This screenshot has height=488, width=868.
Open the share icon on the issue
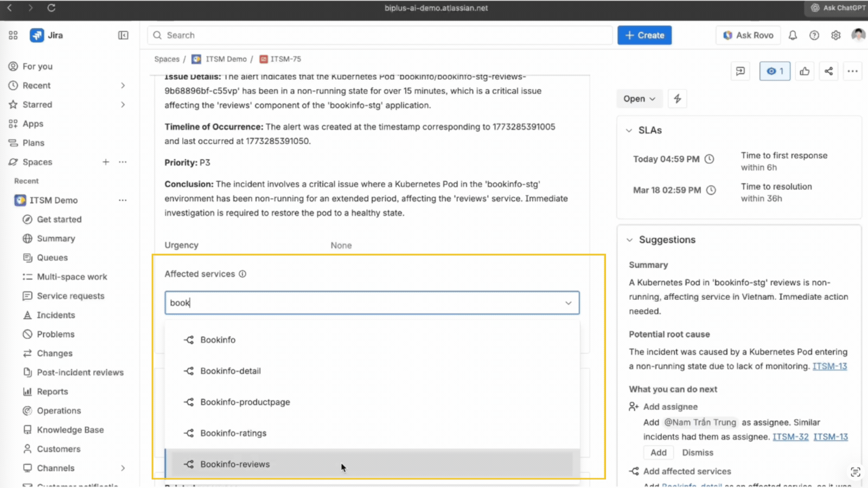[828, 71]
